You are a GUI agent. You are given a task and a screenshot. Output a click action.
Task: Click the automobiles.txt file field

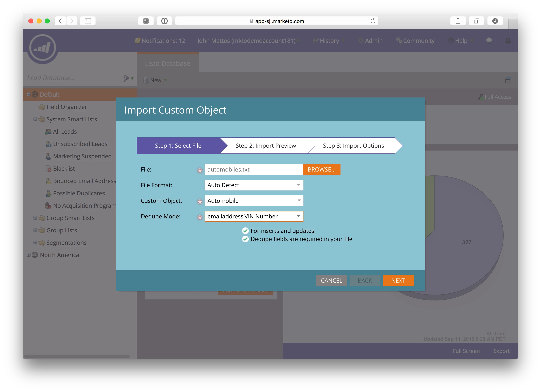click(253, 169)
